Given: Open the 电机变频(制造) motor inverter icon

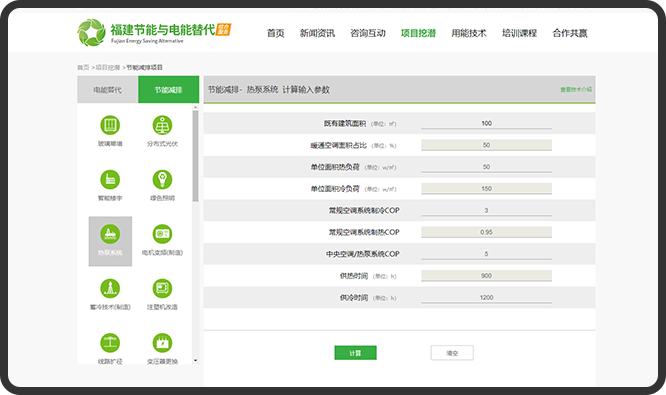Looking at the screenshot, I should (x=162, y=234).
